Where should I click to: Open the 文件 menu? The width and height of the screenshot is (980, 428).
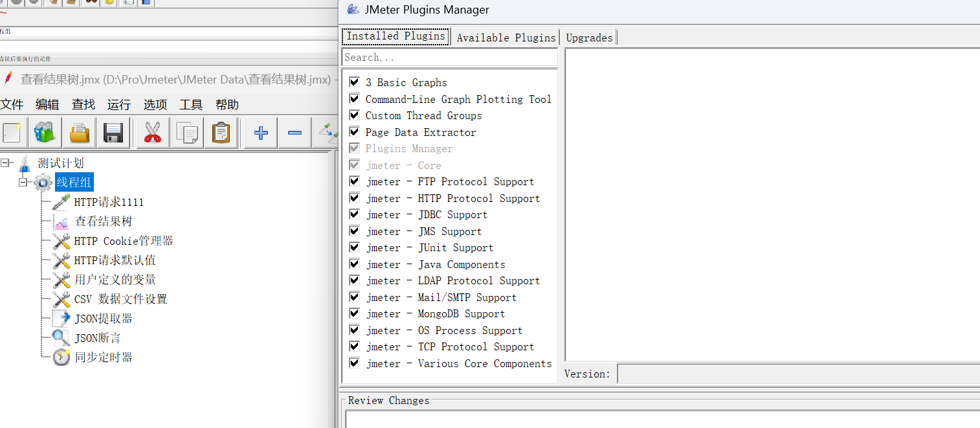coord(12,104)
